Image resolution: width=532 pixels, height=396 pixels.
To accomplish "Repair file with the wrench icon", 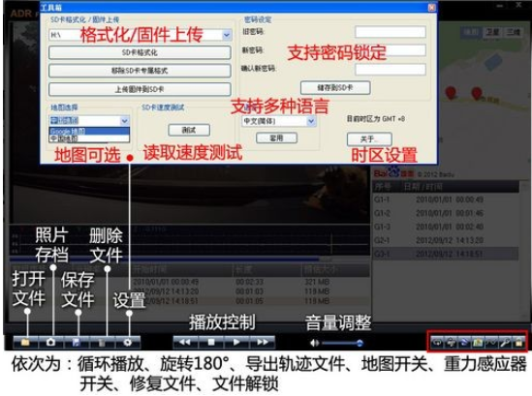I will (x=505, y=343).
